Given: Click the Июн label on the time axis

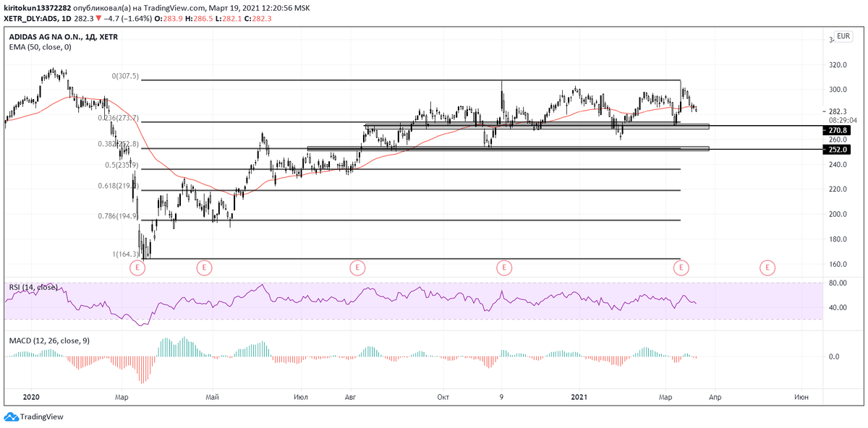Looking at the screenshot, I should (x=801, y=396).
